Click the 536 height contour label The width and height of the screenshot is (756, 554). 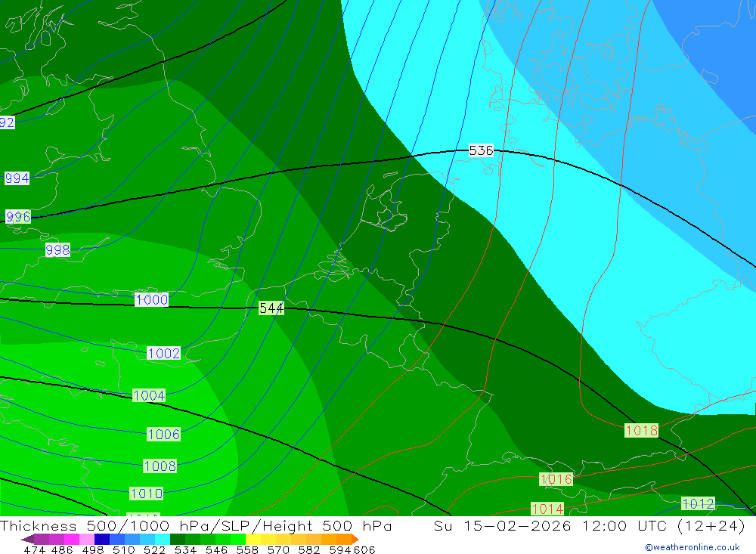pos(481,150)
